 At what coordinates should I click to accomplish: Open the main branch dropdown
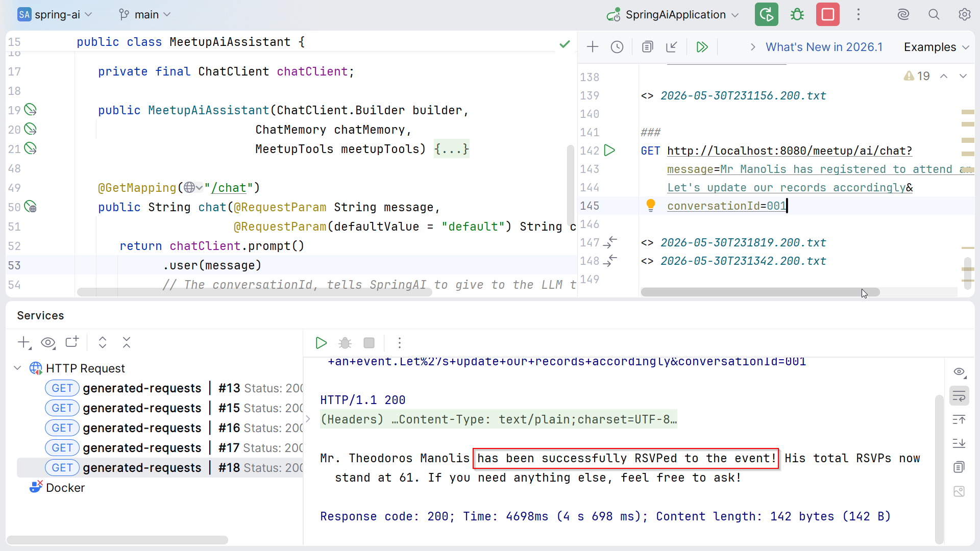[144, 14]
